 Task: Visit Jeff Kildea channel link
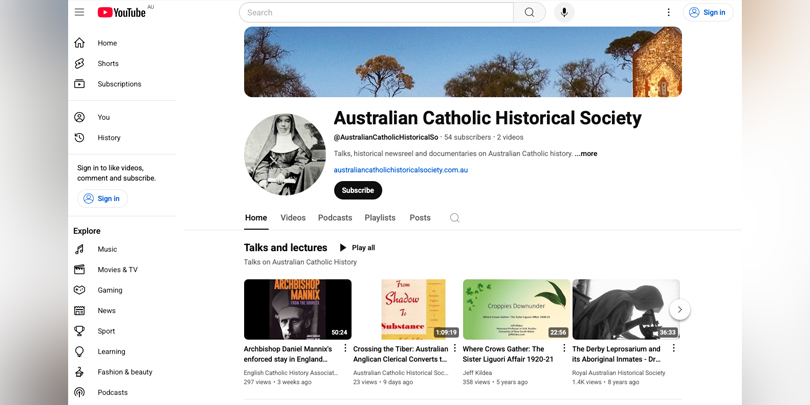pyautogui.click(x=477, y=372)
